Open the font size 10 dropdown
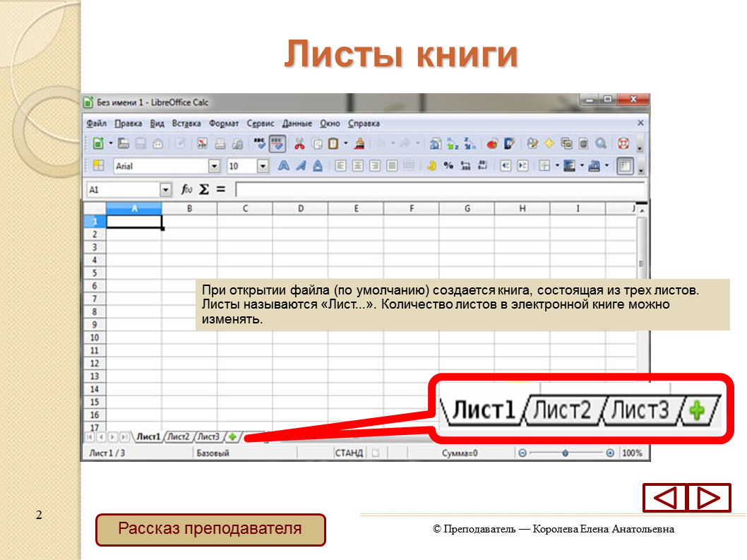The height and width of the screenshot is (560, 747). (x=263, y=166)
